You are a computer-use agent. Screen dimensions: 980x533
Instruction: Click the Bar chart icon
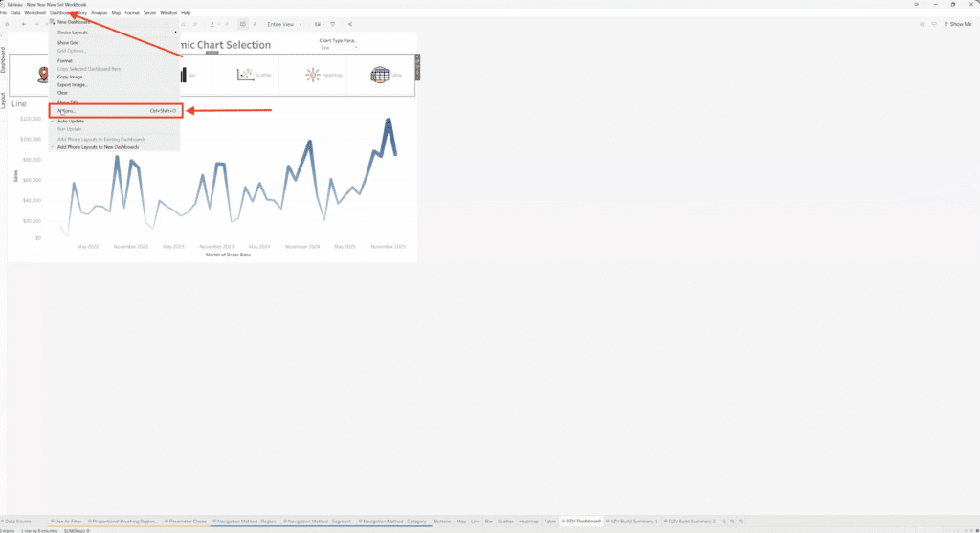point(182,75)
